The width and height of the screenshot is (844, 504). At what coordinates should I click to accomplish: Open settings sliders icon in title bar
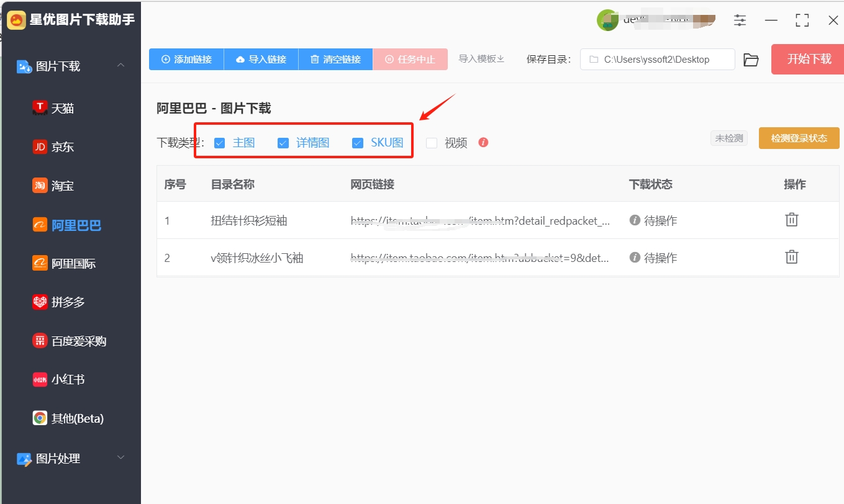coord(740,20)
